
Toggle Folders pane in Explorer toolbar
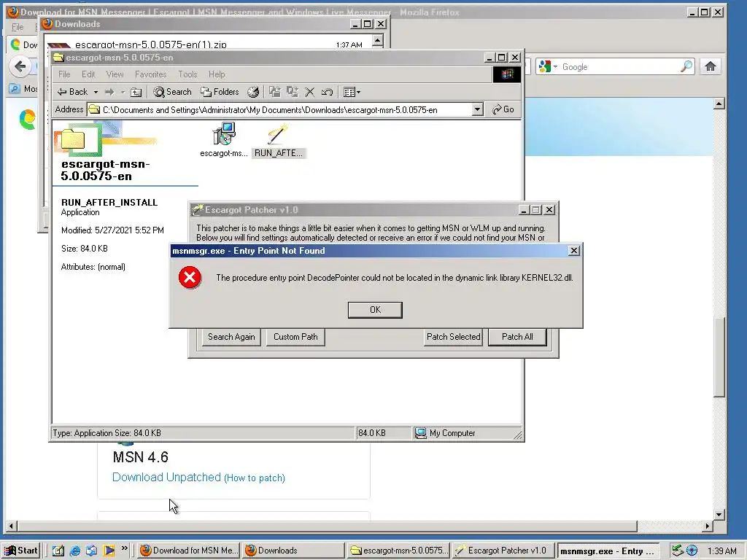(x=220, y=92)
